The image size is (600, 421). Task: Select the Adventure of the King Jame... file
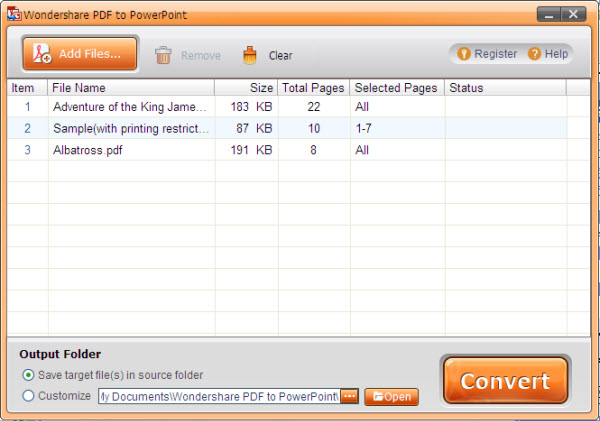click(130, 107)
